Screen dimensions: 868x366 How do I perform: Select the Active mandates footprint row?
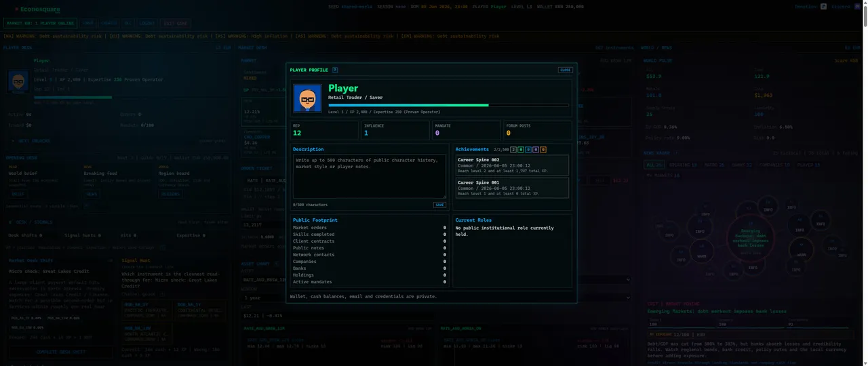370,282
